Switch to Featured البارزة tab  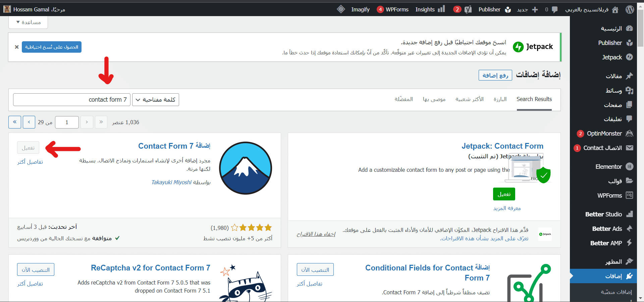pos(500,99)
